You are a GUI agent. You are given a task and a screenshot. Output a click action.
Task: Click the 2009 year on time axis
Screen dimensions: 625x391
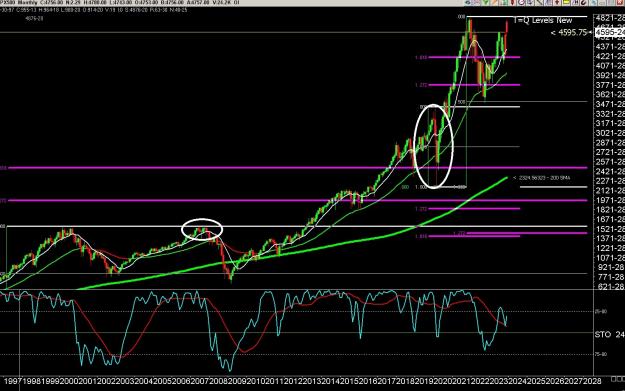point(238,381)
